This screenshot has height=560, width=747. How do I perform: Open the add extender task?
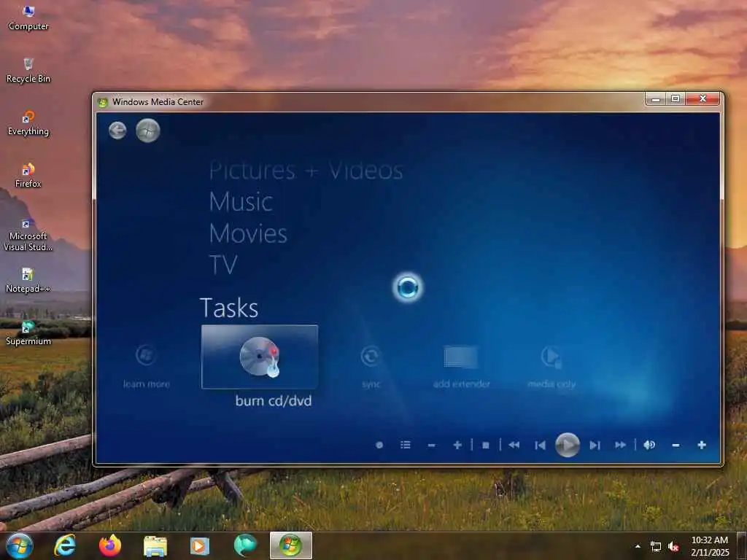pos(461,366)
